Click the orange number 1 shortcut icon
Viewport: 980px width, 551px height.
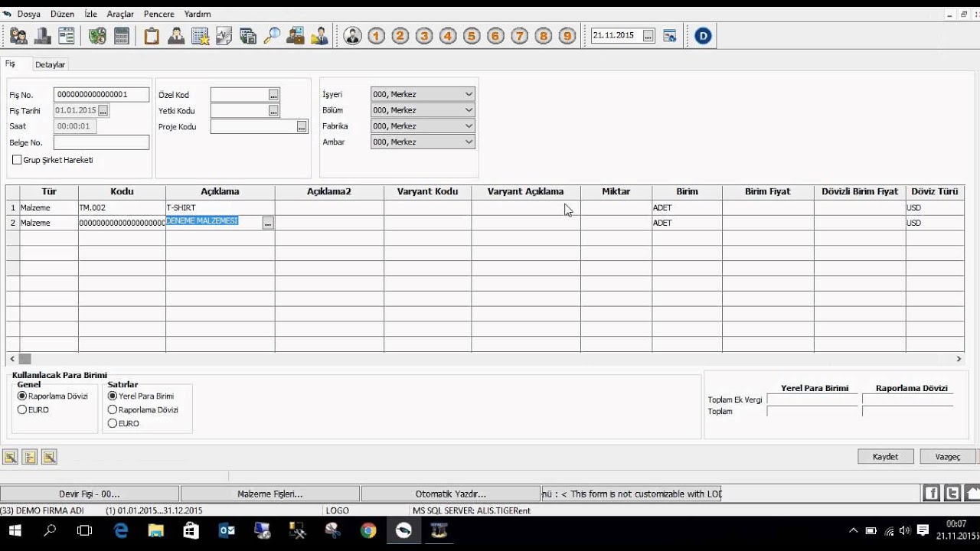pos(377,36)
